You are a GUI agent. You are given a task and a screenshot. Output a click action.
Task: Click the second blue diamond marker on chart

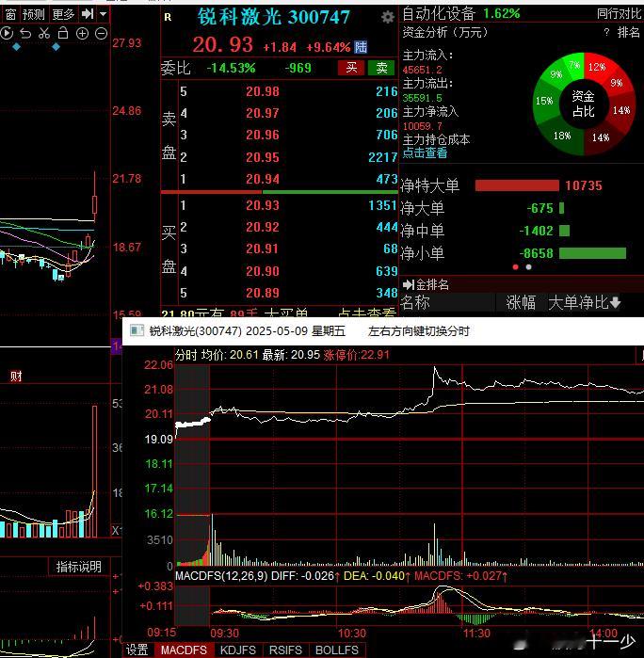56,47
